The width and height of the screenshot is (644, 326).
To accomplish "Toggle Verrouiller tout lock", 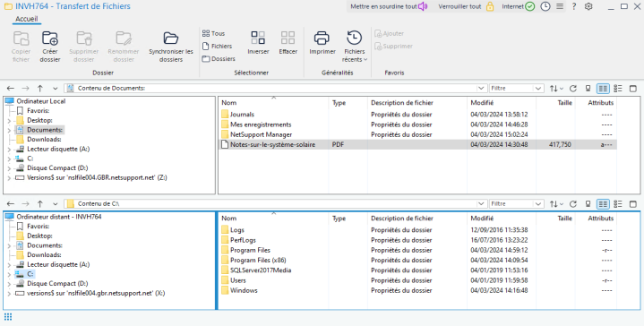I will (x=466, y=6).
